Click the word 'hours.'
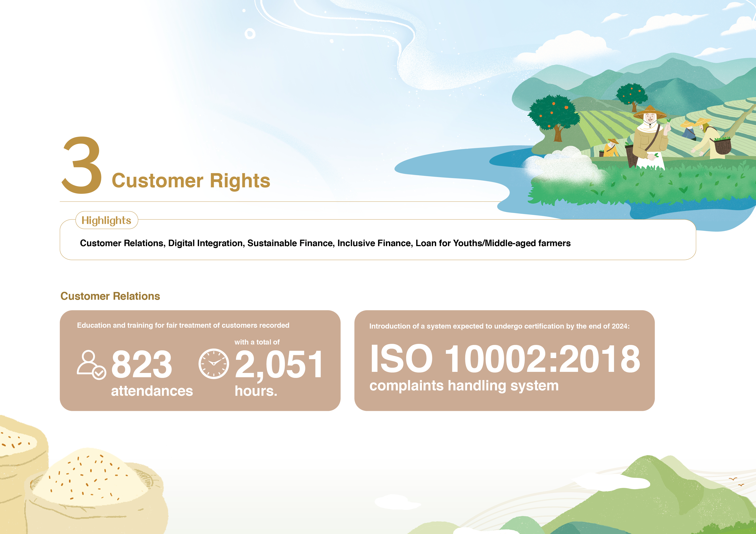756x534 pixels. 256,391
